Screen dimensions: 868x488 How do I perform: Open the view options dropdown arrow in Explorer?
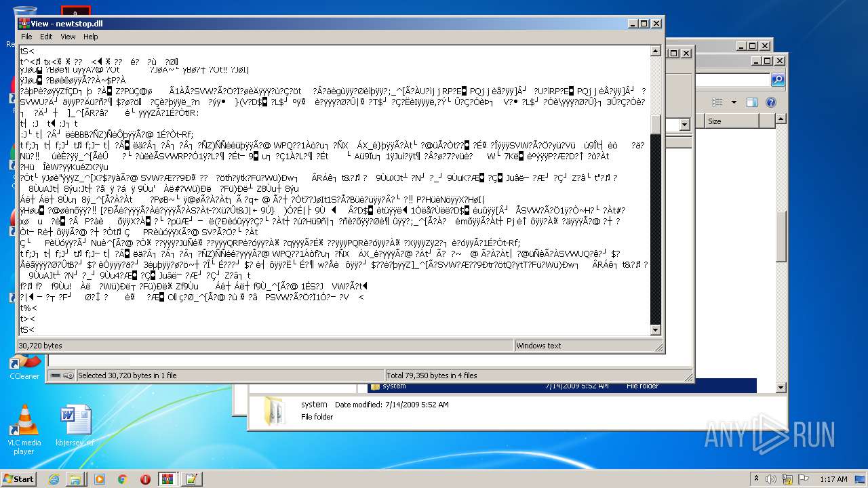(734, 102)
